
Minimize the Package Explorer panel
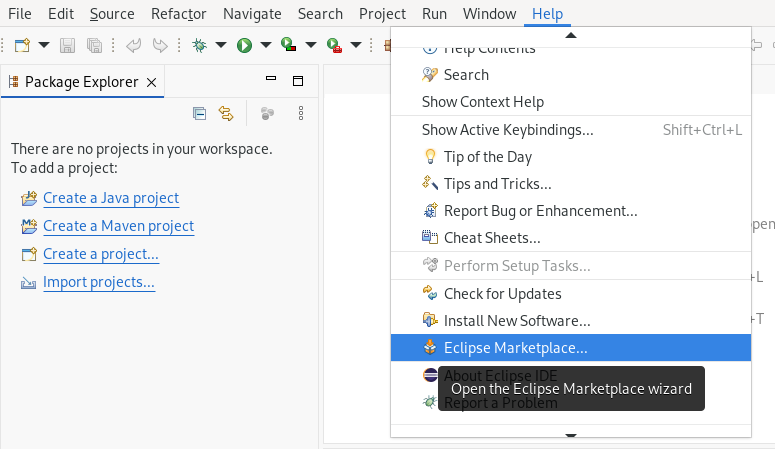coord(271,78)
